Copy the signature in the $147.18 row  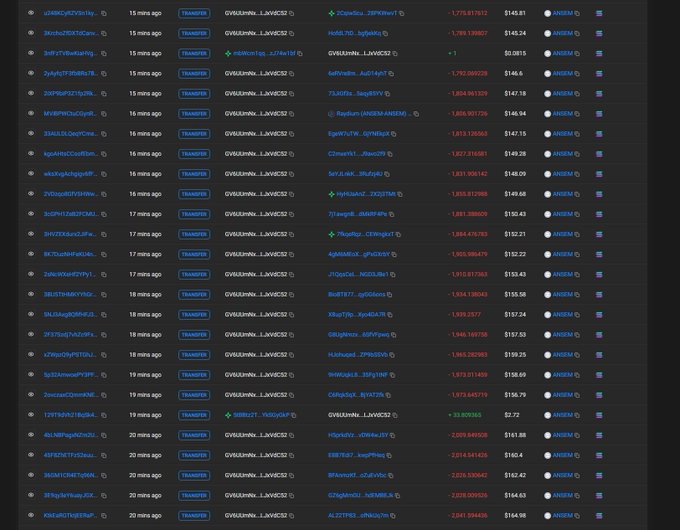[x=104, y=94]
